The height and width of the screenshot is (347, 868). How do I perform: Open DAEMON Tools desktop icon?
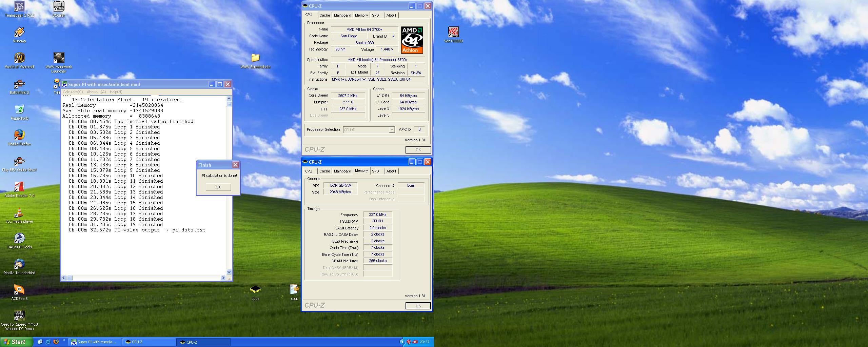pos(19,239)
